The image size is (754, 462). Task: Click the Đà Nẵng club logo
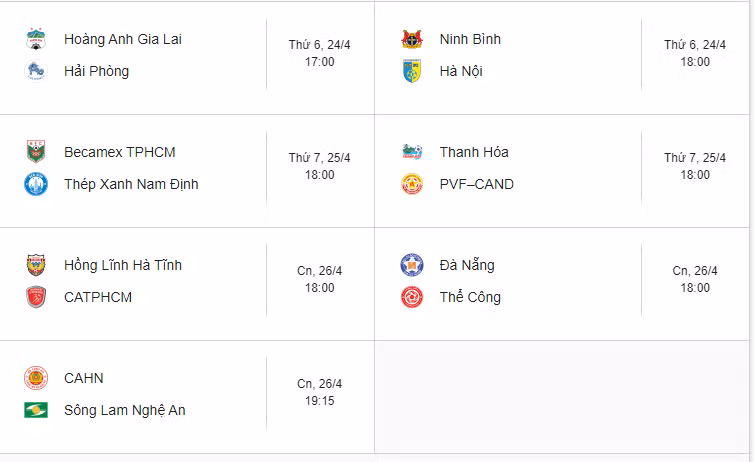412,265
